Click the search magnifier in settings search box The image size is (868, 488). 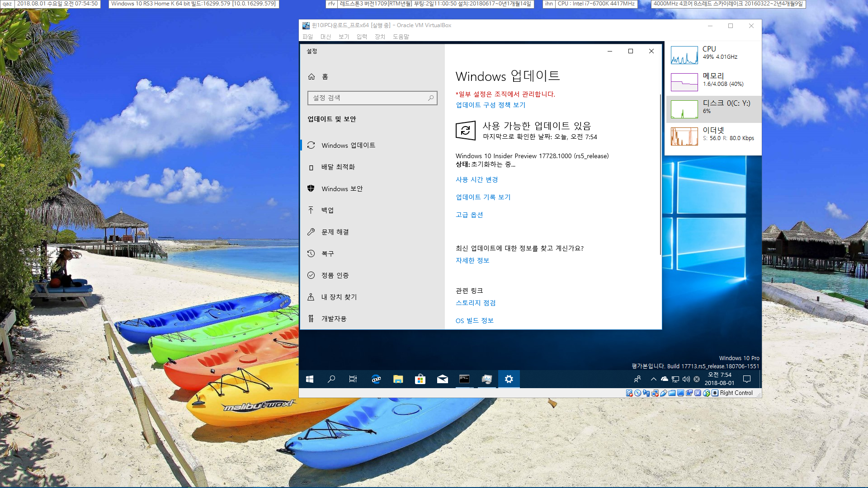(431, 98)
